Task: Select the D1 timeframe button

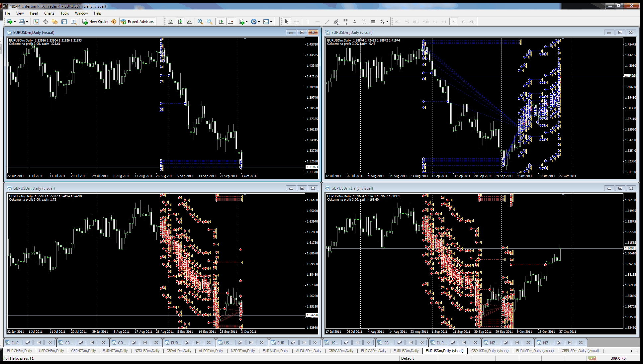Action: pos(453,22)
